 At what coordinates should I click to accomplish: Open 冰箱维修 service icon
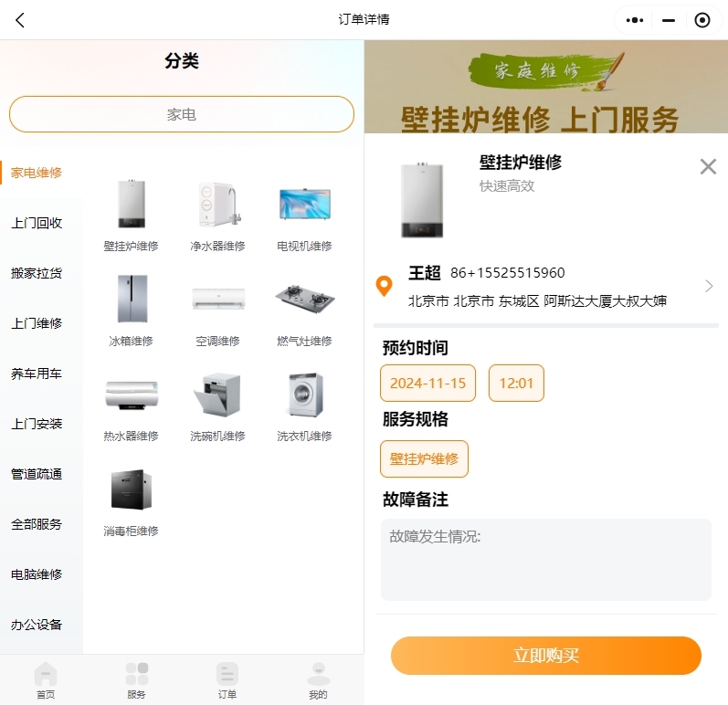click(132, 300)
